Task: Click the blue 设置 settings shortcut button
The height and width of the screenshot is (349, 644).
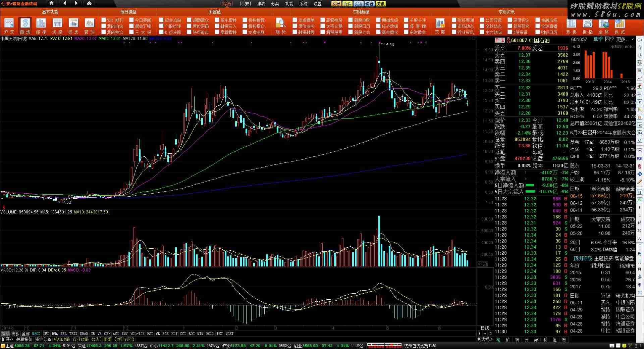Action: [x=369, y=4]
